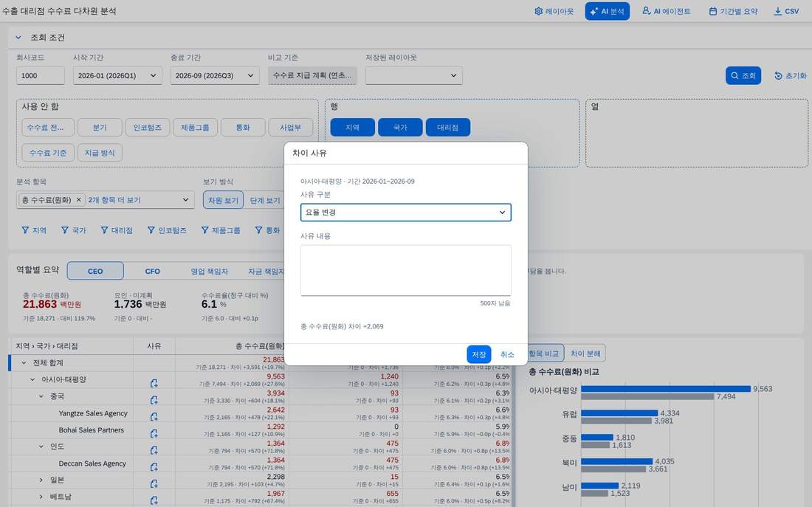Collapse the 인도 tree row
Image resolution: width=812 pixels, height=507 pixels.
(41, 446)
